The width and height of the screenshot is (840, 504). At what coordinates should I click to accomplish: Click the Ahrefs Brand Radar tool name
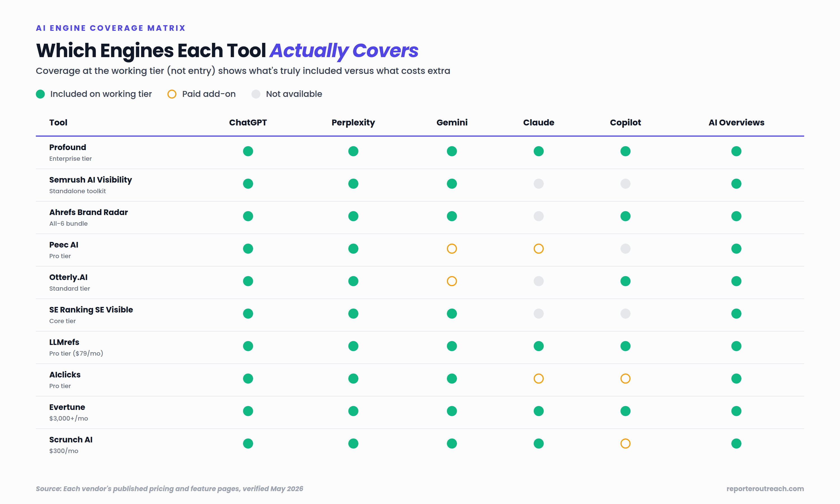tap(88, 212)
